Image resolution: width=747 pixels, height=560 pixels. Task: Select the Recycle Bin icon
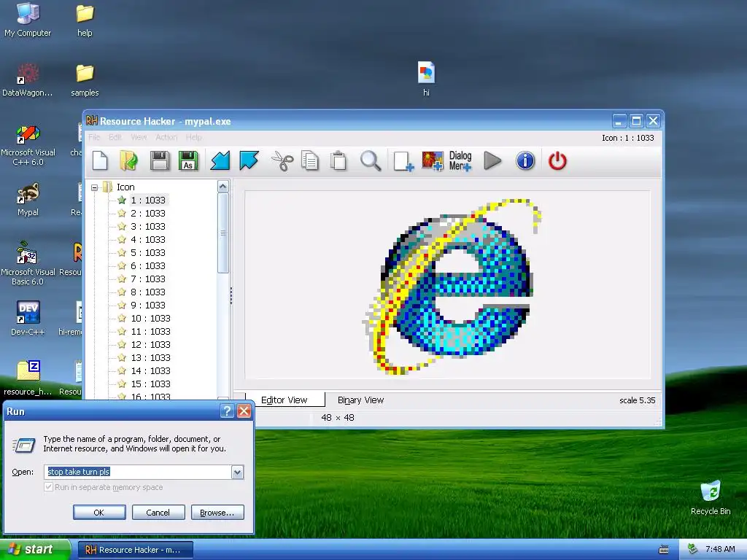click(x=711, y=497)
